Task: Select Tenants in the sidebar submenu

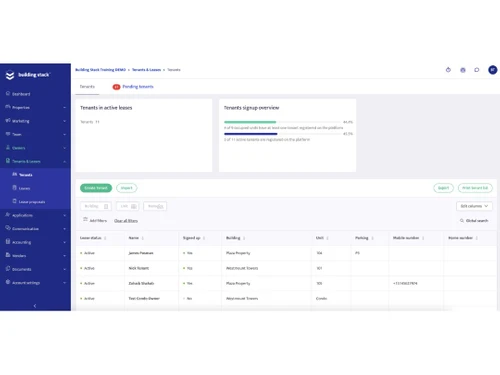Action: coord(26,175)
